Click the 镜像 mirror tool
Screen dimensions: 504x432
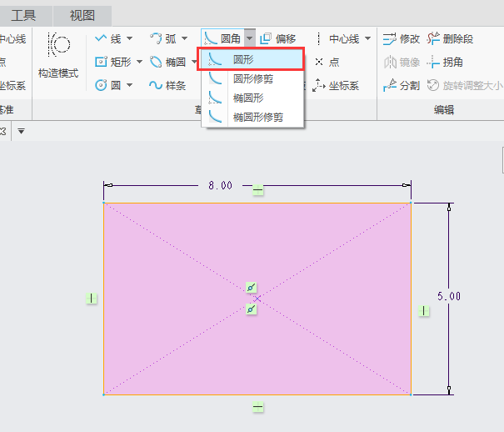[x=402, y=62]
